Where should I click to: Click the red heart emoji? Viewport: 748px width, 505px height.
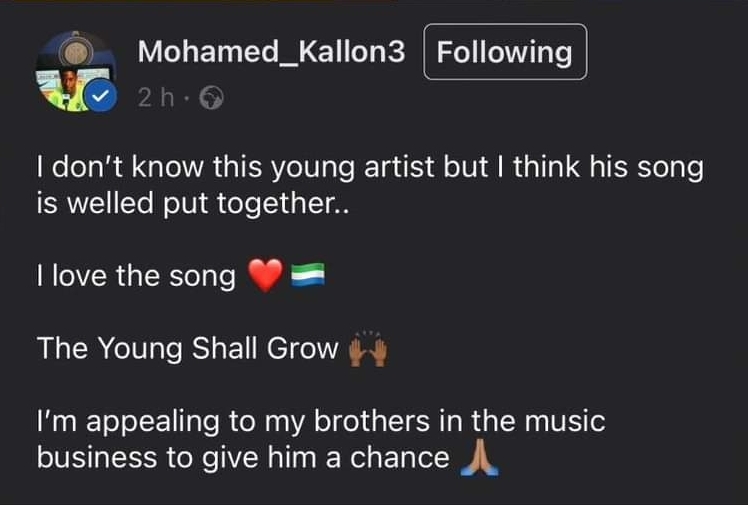[x=264, y=276]
